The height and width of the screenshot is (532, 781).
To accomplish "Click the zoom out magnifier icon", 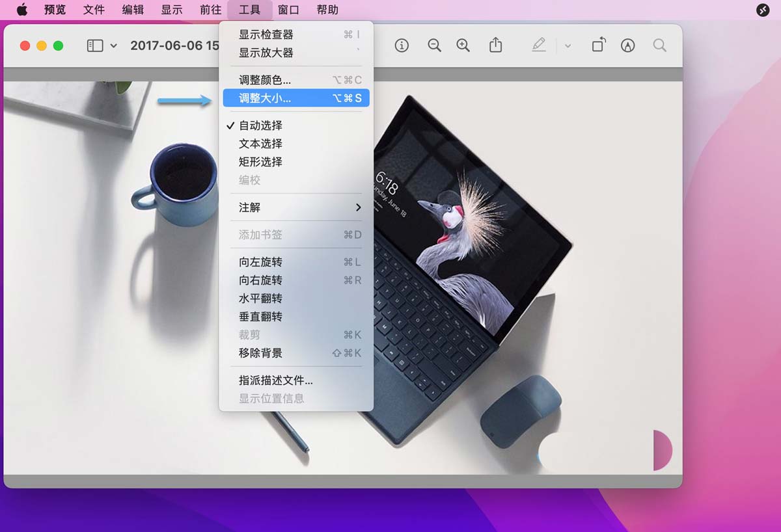I will [x=434, y=46].
